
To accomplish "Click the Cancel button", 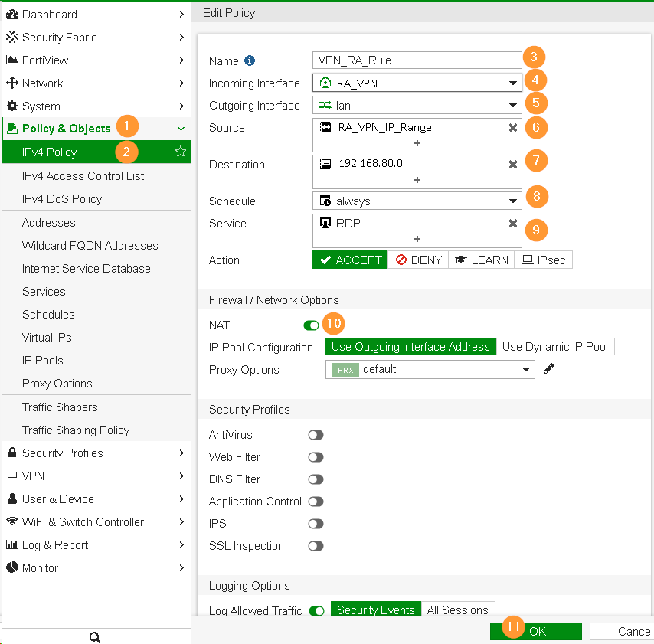I will coord(622,631).
